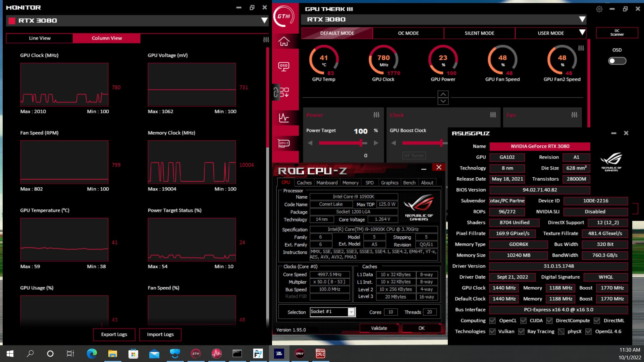Image resolution: width=644 pixels, height=362 pixels.
Task: Switch Monitor to Column View tab
Action: (107, 38)
